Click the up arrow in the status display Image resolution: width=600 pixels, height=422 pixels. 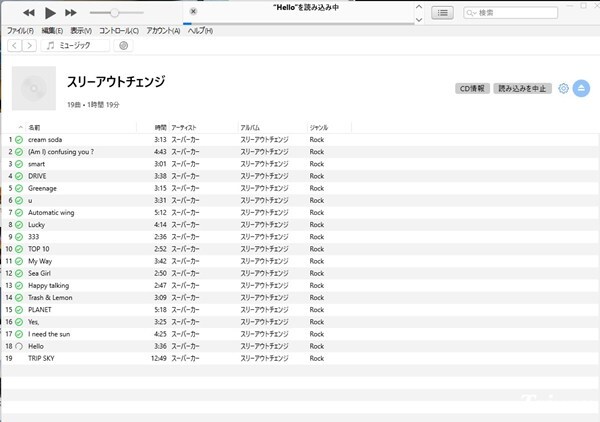click(x=419, y=7)
